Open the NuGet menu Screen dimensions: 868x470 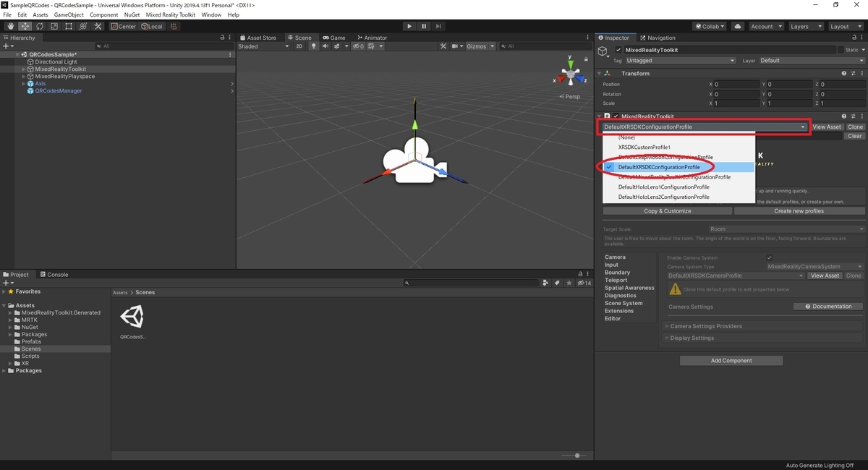click(132, 14)
